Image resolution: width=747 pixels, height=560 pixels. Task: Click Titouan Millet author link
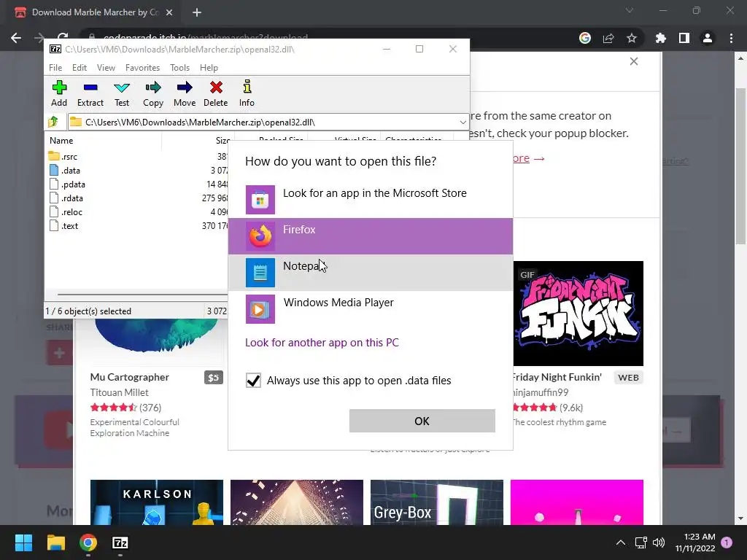click(119, 392)
